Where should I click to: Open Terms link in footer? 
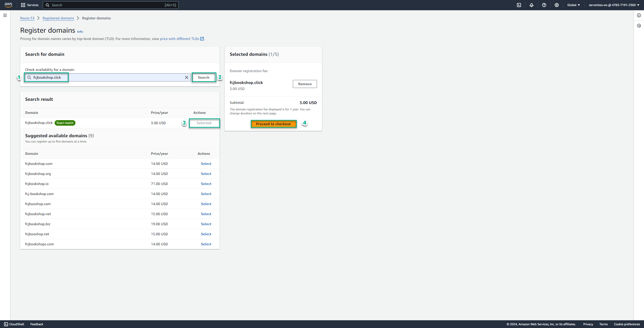(x=603, y=324)
